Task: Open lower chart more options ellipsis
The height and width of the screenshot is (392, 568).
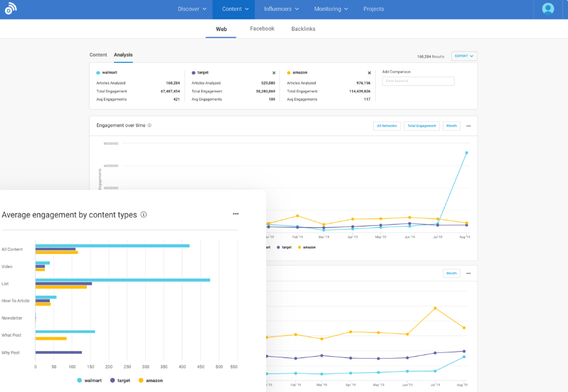Action: point(469,274)
